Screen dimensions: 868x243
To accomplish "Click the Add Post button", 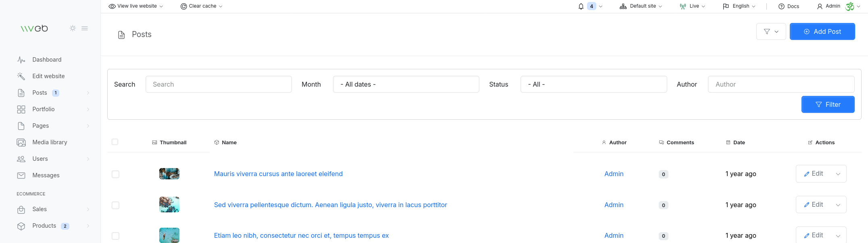I will [x=822, y=31].
